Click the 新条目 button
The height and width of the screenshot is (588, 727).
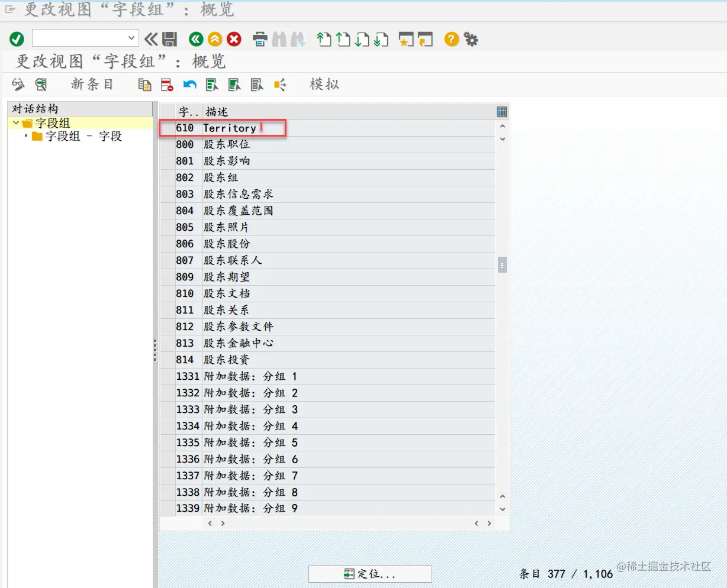coord(92,85)
